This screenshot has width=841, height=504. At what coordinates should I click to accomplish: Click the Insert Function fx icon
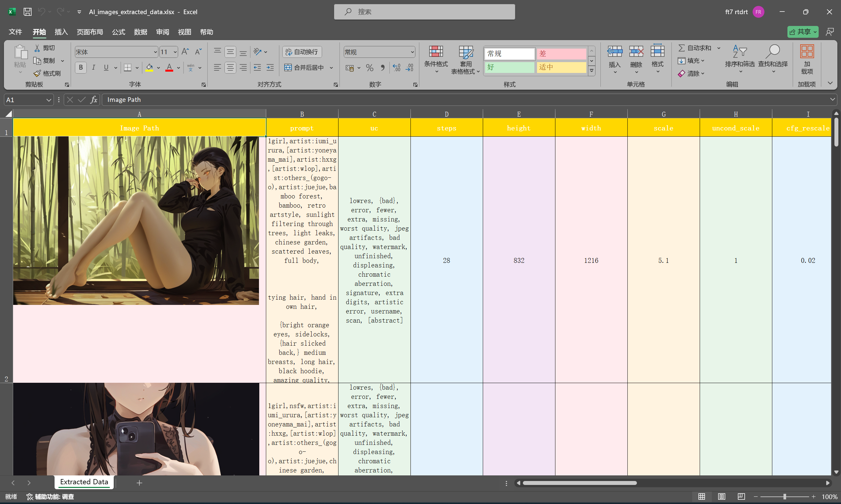(94, 100)
